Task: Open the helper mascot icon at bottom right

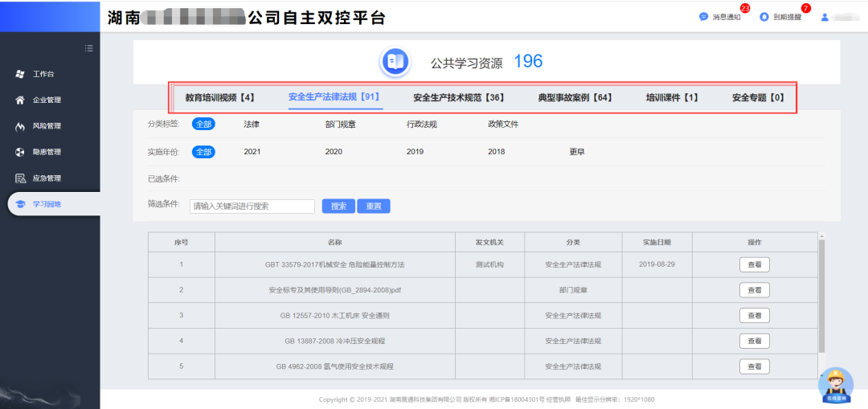Action: (x=836, y=385)
